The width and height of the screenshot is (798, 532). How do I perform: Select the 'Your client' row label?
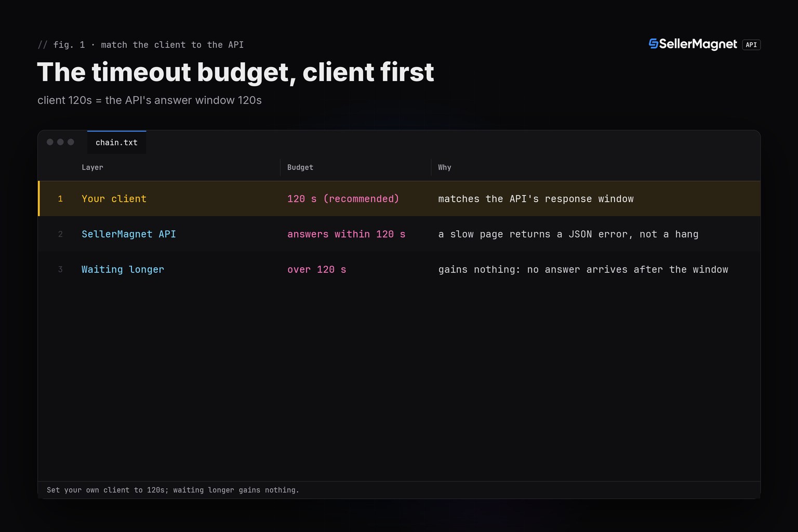click(114, 198)
